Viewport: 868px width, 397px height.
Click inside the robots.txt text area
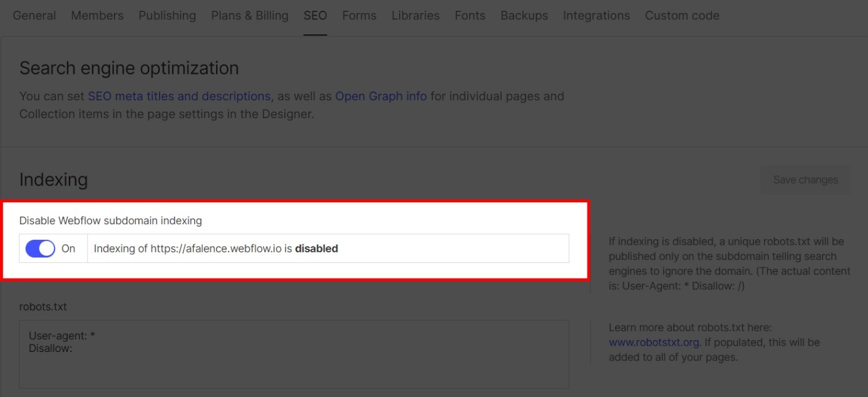pyautogui.click(x=294, y=354)
